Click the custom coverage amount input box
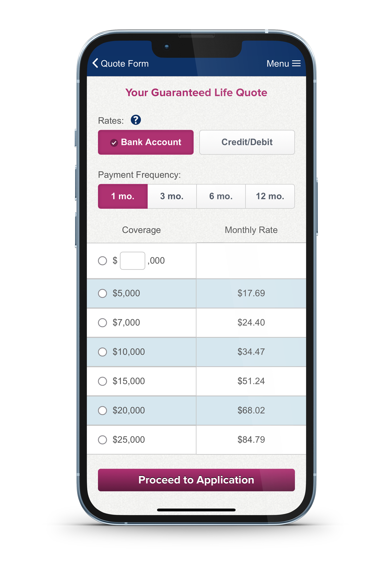This screenshot has height=567, width=392. (132, 261)
